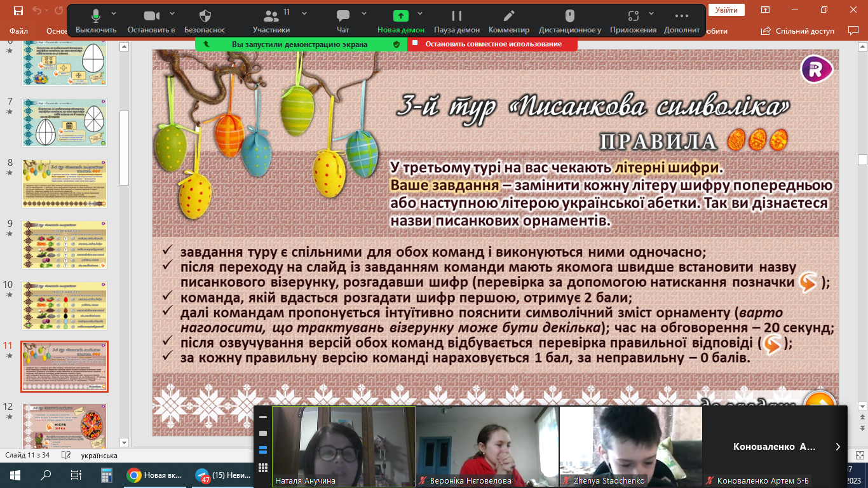
Task: Open the Windows Start menu
Action: point(15,475)
